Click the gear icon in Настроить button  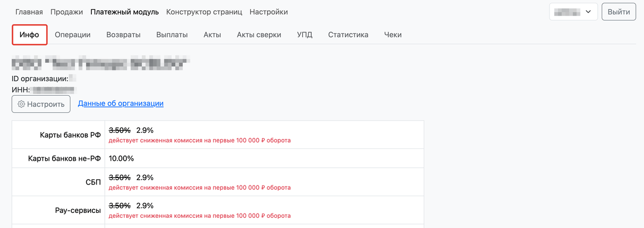[x=21, y=104]
